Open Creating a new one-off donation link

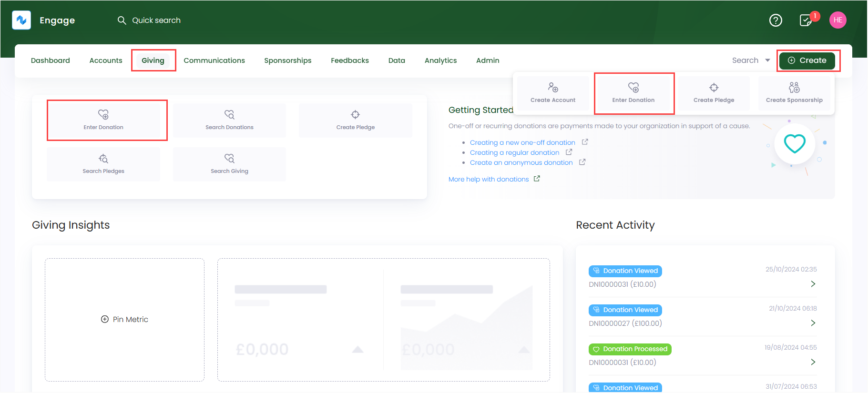point(522,142)
